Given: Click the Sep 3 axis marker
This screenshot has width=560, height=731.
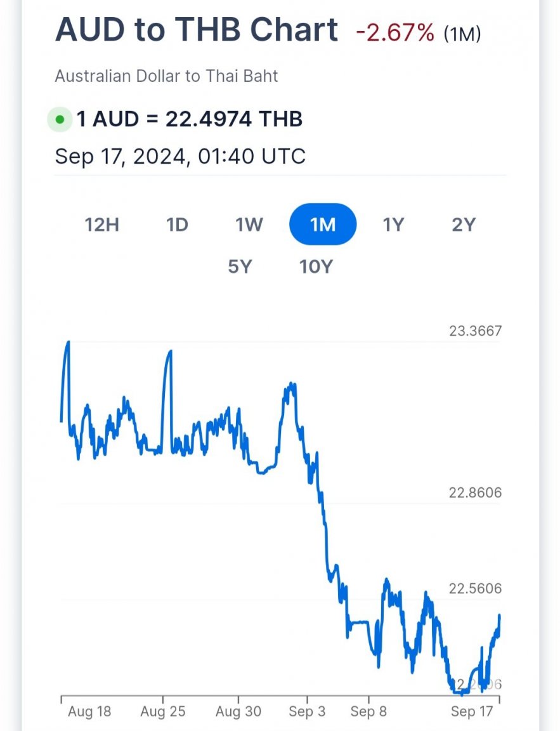Looking at the screenshot, I should pyautogui.click(x=307, y=711).
